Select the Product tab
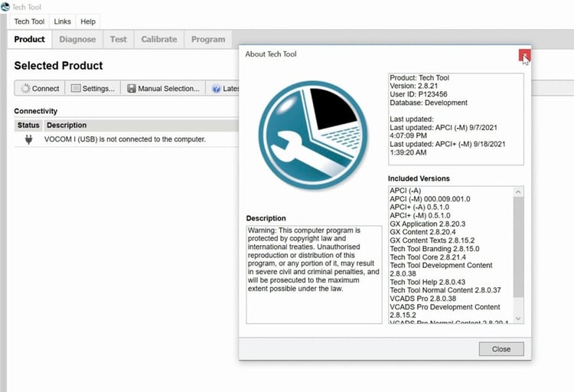 [x=30, y=39]
